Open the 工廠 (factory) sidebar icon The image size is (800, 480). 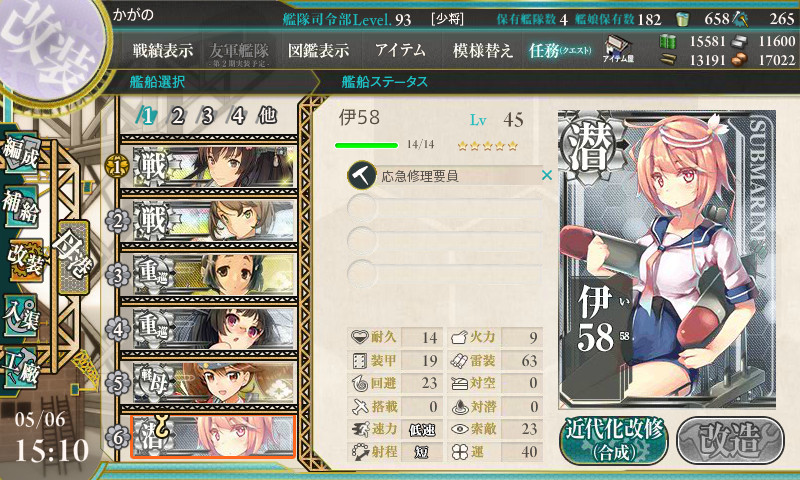(x=21, y=368)
